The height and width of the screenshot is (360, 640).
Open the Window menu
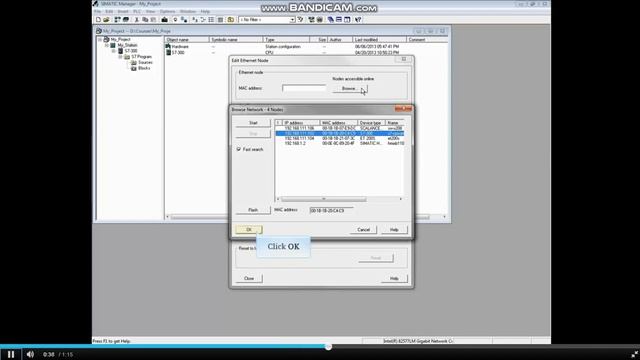click(188, 11)
